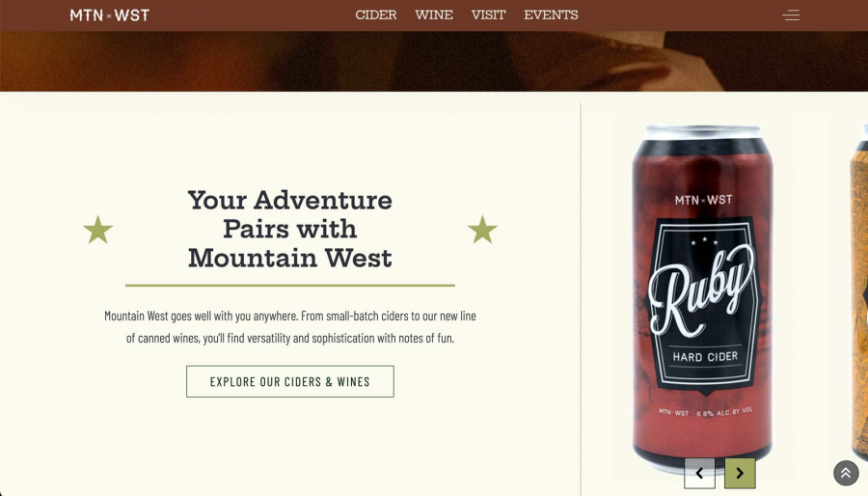
Task: Click the green star left of heading
Action: pyautogui.click(x=98, y=230)
